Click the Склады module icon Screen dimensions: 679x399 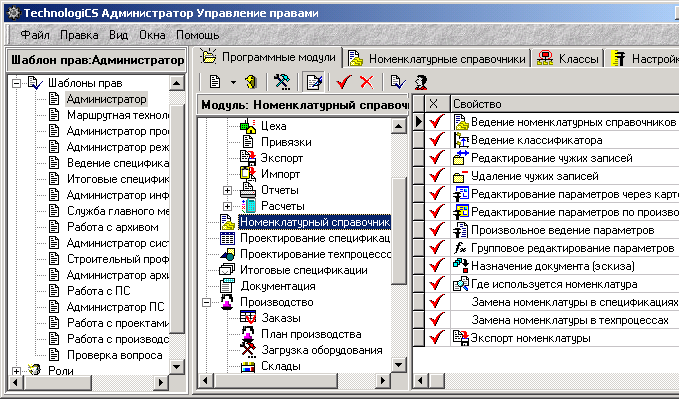[x=248, y=366]
